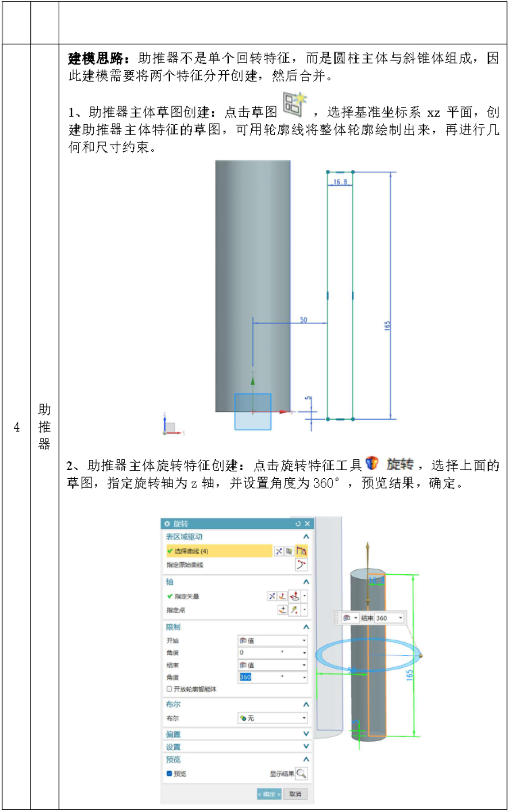
Task: Toggle the 预览 checkbox
Action: point(169,773)
